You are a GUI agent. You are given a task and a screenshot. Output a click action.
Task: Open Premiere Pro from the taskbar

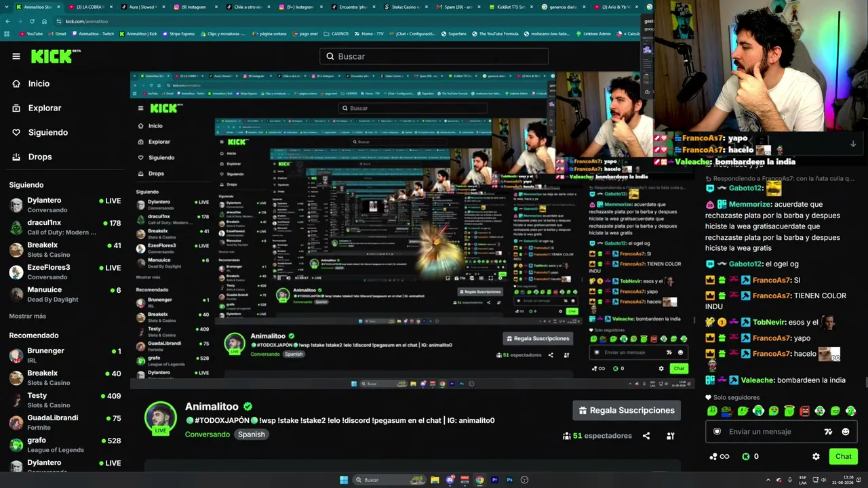(494, 480)
